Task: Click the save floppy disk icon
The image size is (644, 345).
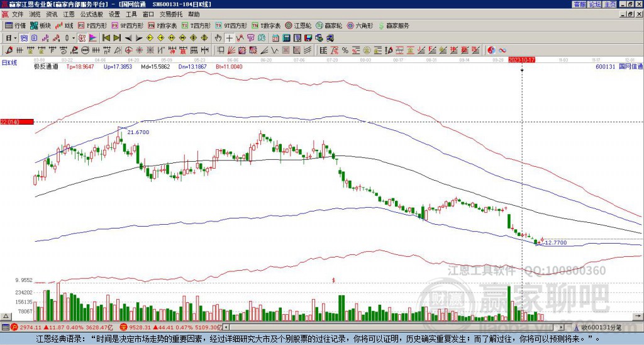Action: [308, 38]
